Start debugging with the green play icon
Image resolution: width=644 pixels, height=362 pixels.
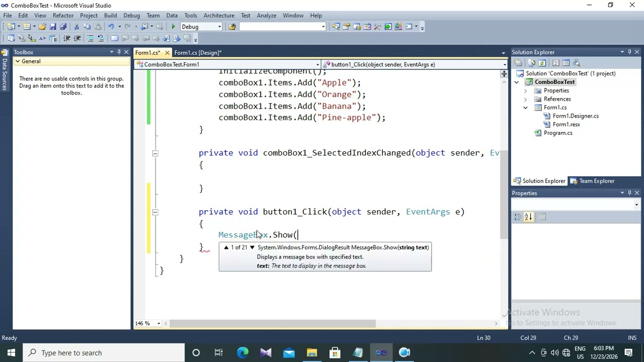173,27
